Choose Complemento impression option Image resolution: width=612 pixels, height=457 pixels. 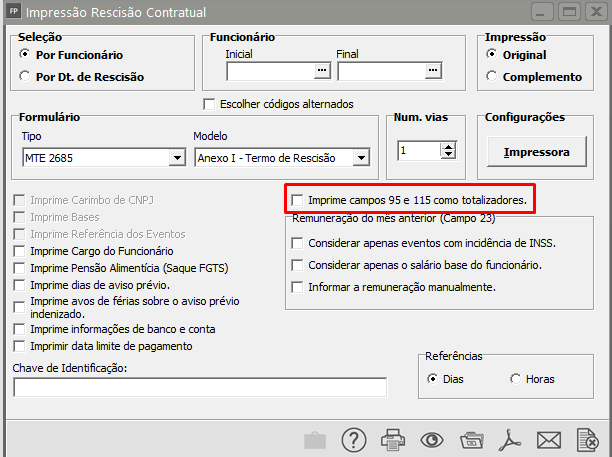click(491, 76)
